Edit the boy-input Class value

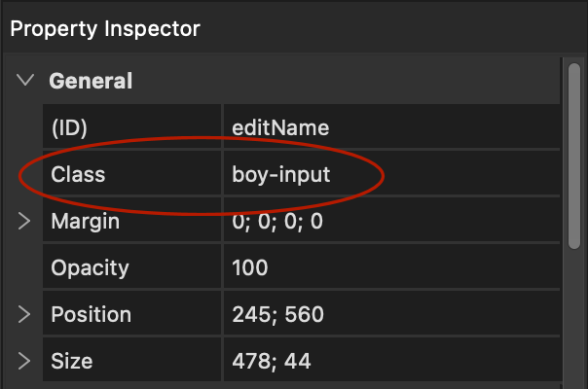point(281,175)
